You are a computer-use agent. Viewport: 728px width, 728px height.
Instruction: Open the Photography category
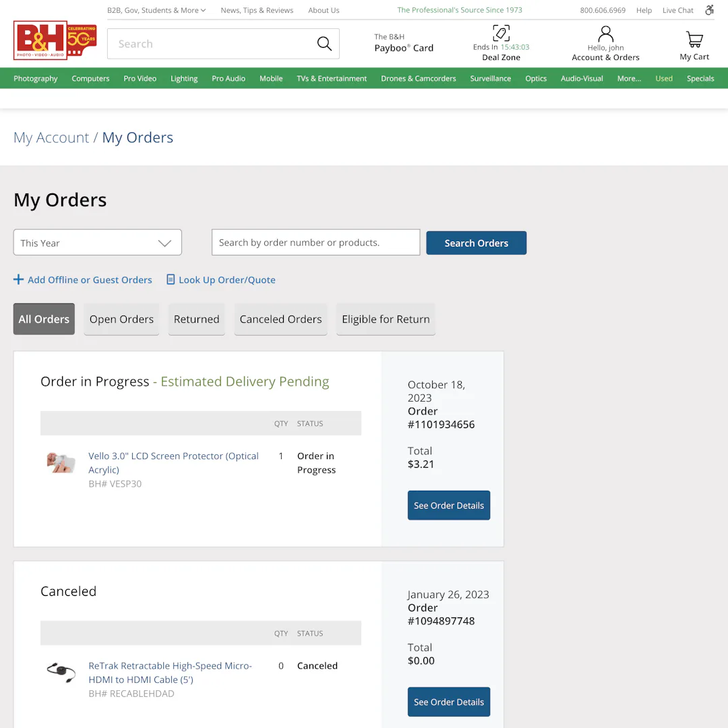coord(36,78)
